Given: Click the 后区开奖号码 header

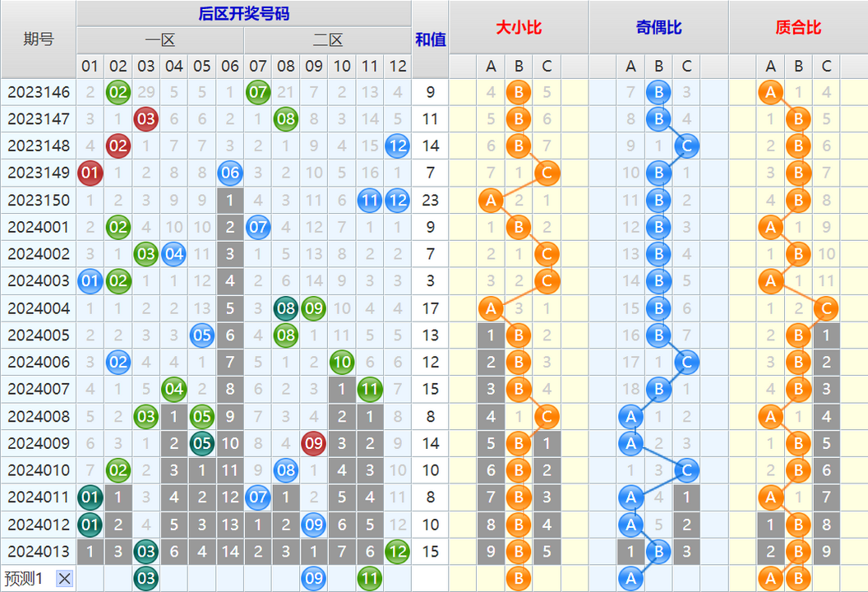Looking at the screenshot, I should click(x=243, y=13).
